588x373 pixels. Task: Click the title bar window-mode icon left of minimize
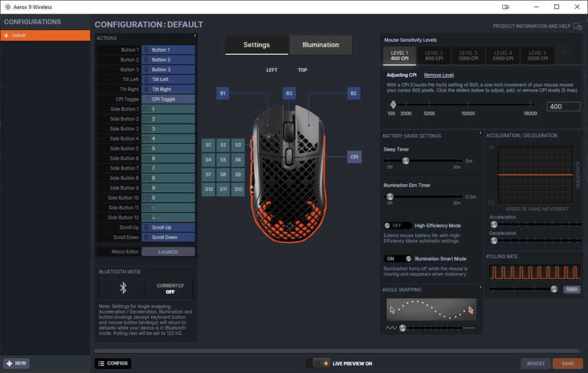506,6
